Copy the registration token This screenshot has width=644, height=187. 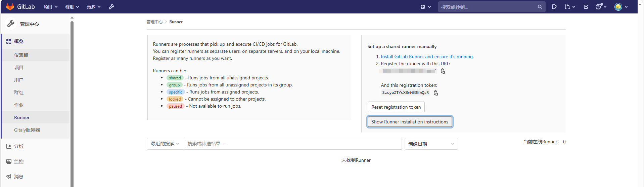tap(436, 93)
